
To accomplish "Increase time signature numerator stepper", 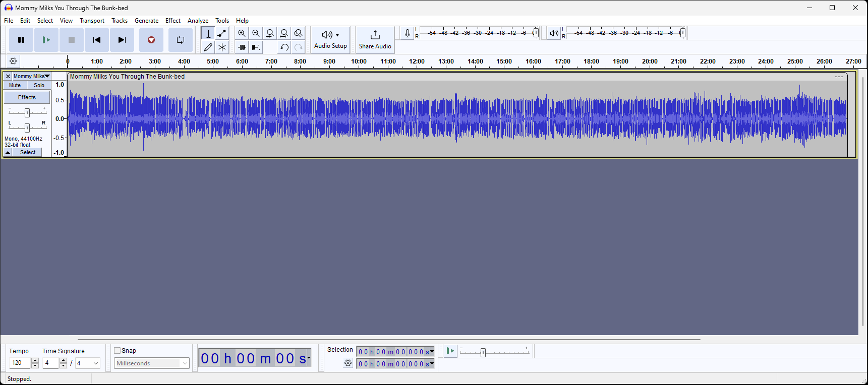I will 63,360.
